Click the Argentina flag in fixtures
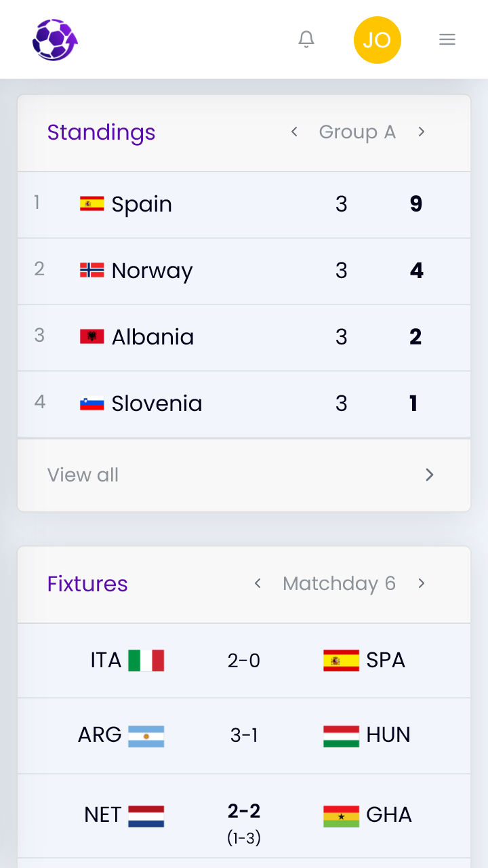The height and width of the screenshot is (868, 488). [146, 735]
